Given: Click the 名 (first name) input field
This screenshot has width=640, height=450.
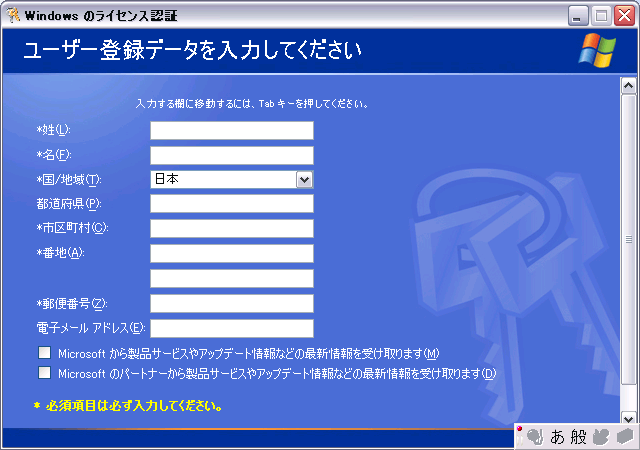Looking at the screenshot, I should [x=232, y=155].
